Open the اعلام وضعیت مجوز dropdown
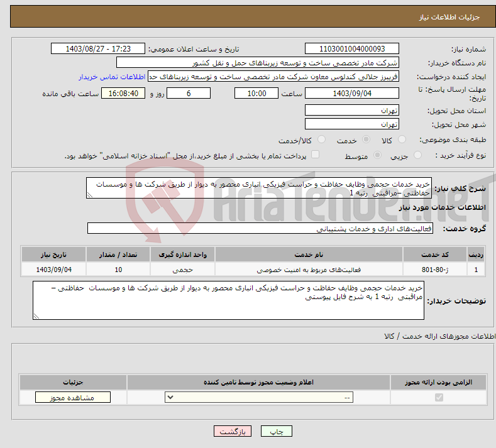496x448 pixels. 259,397
